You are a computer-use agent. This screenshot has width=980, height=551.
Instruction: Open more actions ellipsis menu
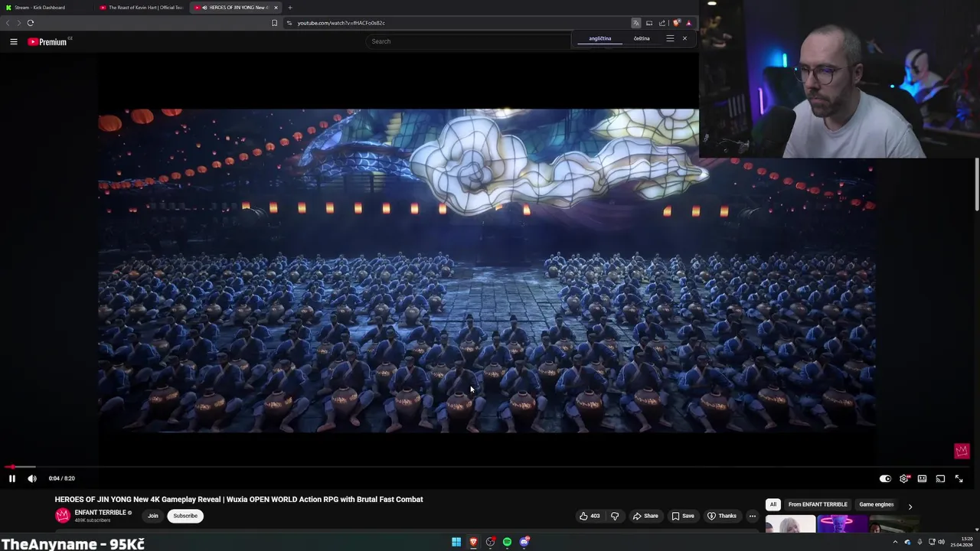coord(753,516)
